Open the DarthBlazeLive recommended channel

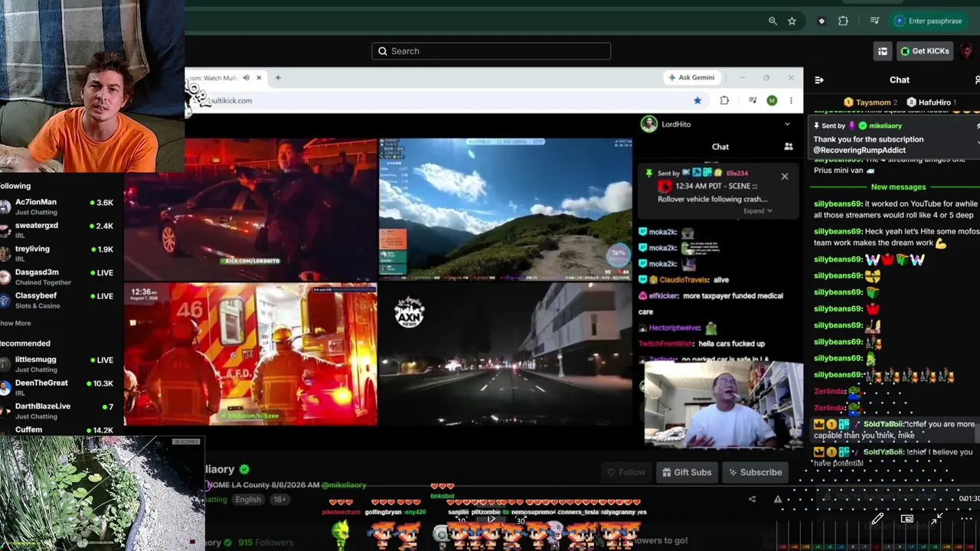coord(57,411)
